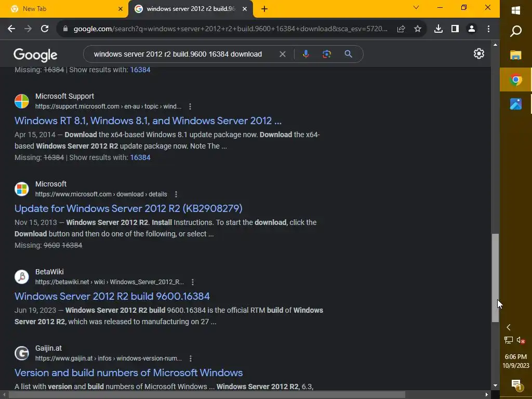Open Windows RT 8.1, Windows 8.1 result
This screenshot has width=532, height=399.
pos(148,121)
